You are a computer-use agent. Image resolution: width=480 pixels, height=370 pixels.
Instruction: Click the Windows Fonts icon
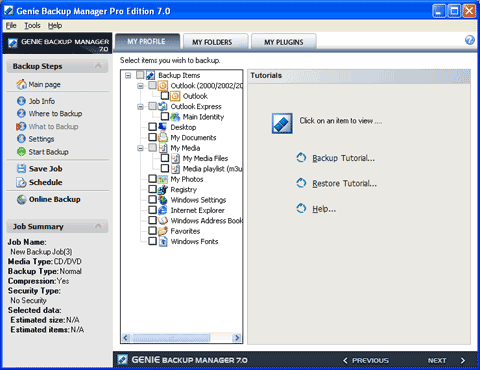(163, 241)
